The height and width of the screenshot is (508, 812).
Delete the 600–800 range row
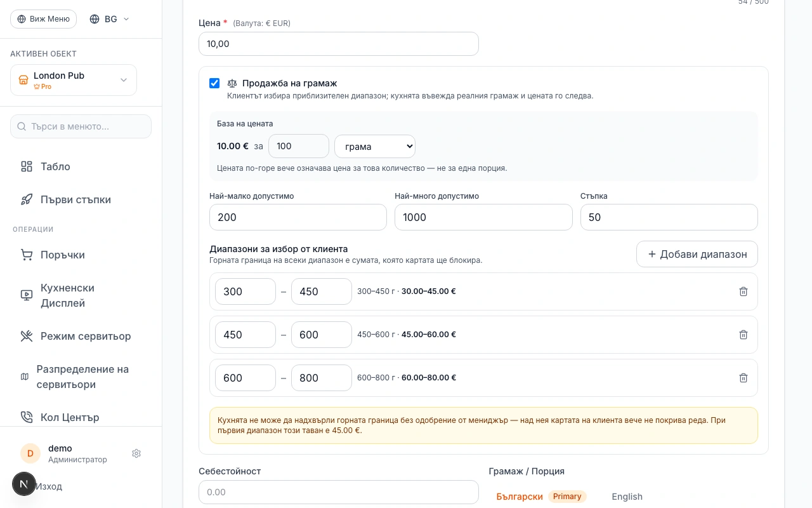pos(743,378)
